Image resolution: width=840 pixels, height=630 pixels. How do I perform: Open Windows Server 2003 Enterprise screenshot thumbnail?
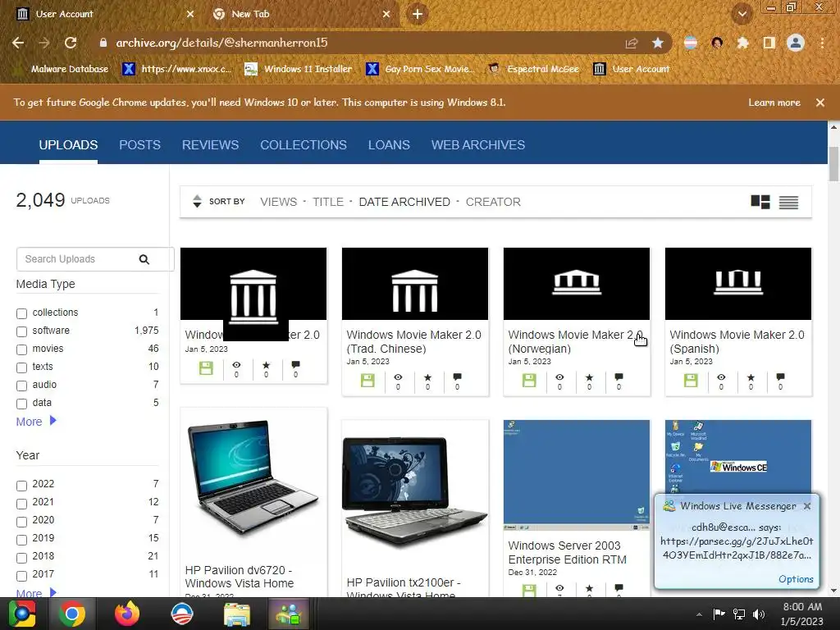coord(577,475)
